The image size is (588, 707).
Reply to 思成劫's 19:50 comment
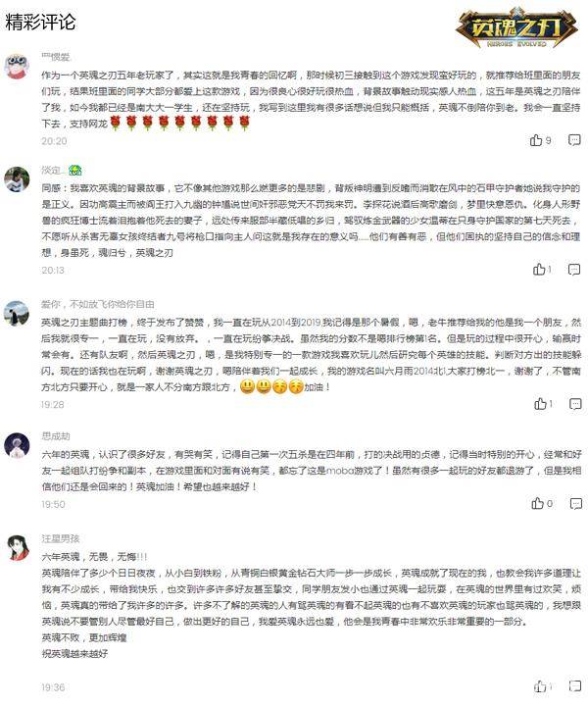point(576,504)
